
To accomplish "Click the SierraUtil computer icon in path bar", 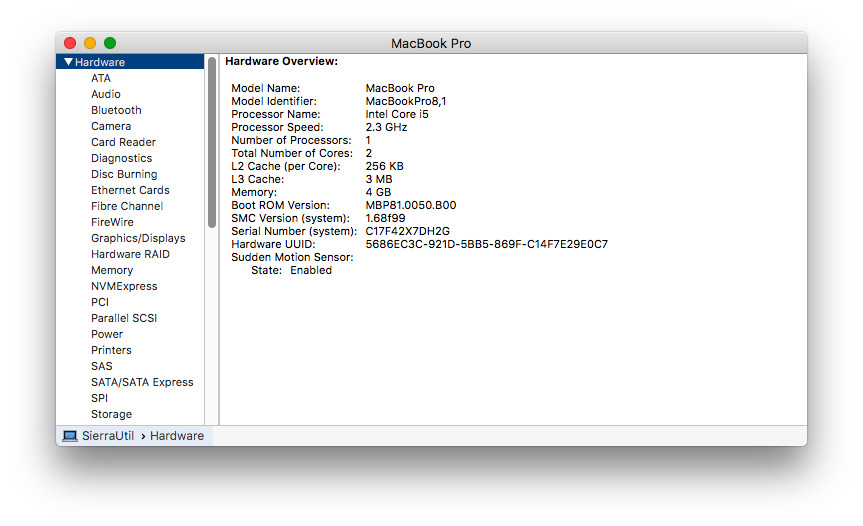I will tap(70, 436).
